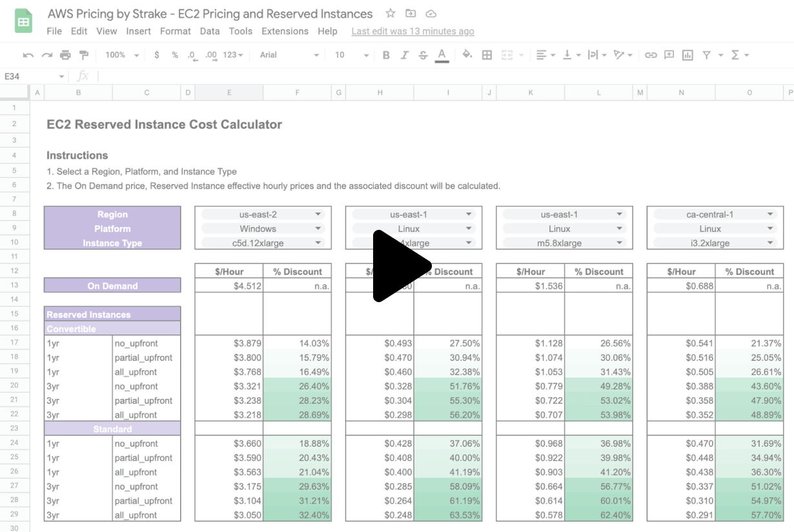Open the Arial font family dropdown
Image resolution: width=794 pixels, height=532 pixels.
[289, 56]
